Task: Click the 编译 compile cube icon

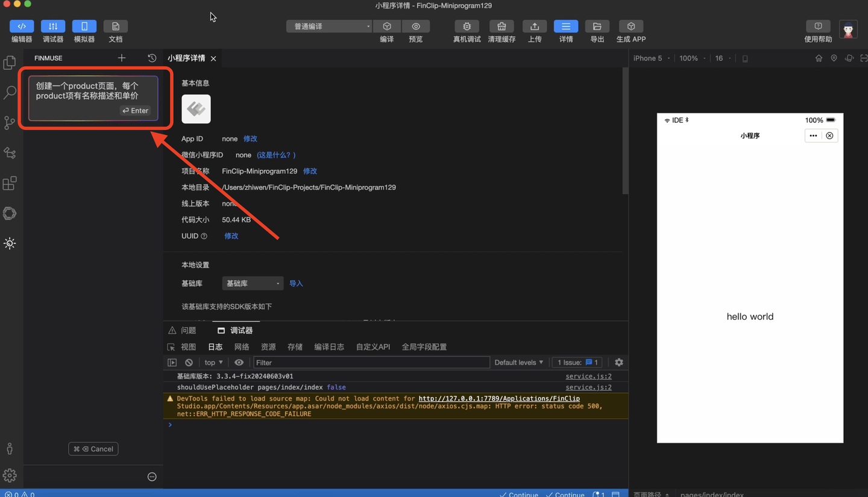Action: (x=387, y=27)
